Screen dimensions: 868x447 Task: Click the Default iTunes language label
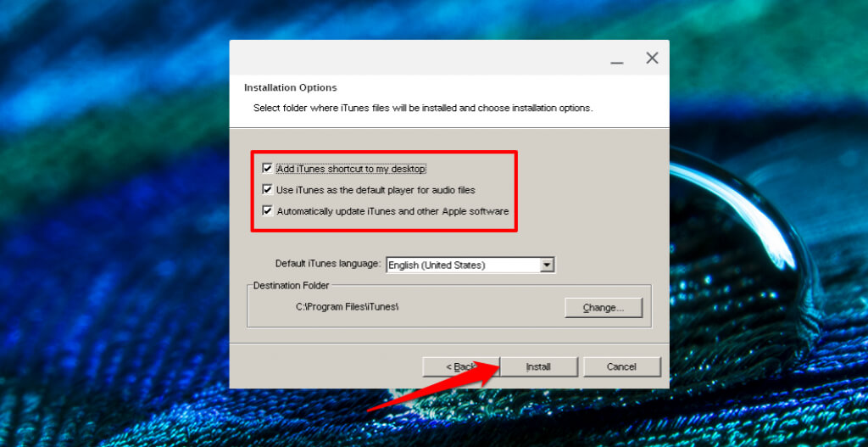[328, 263]
